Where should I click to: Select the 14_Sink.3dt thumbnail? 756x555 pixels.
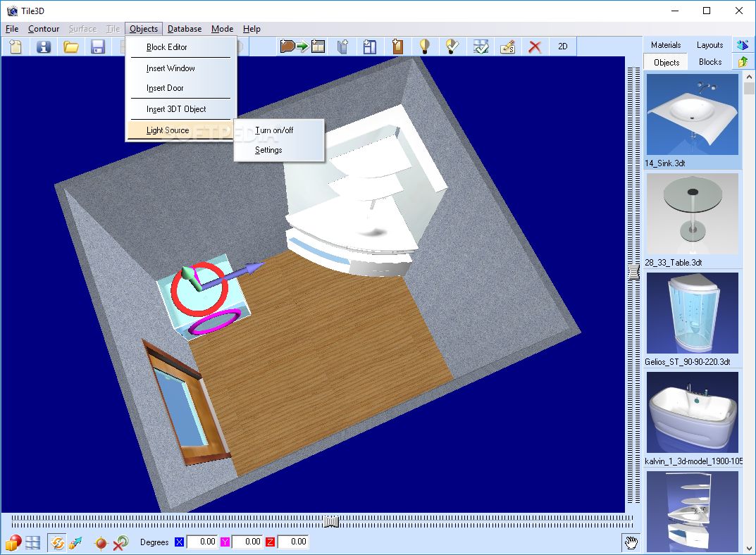693,115
